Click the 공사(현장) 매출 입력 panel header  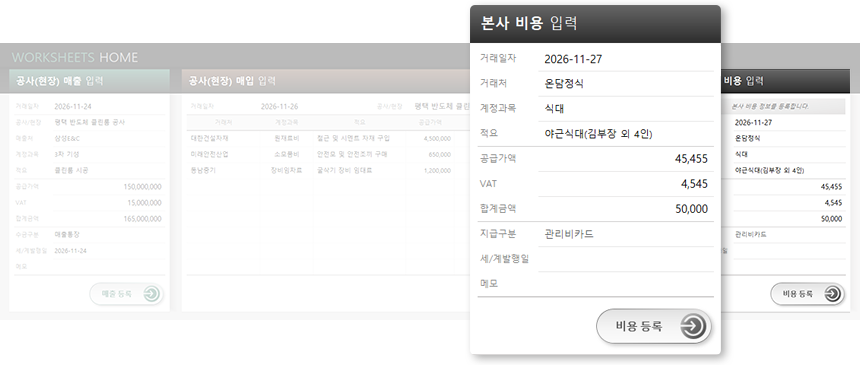[x=89, y=81]
